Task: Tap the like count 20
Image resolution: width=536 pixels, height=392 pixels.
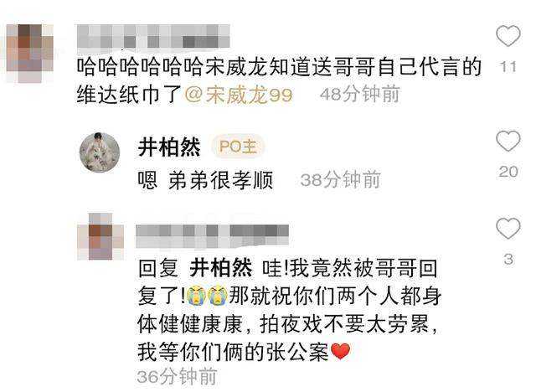Action: click(508, 172)
